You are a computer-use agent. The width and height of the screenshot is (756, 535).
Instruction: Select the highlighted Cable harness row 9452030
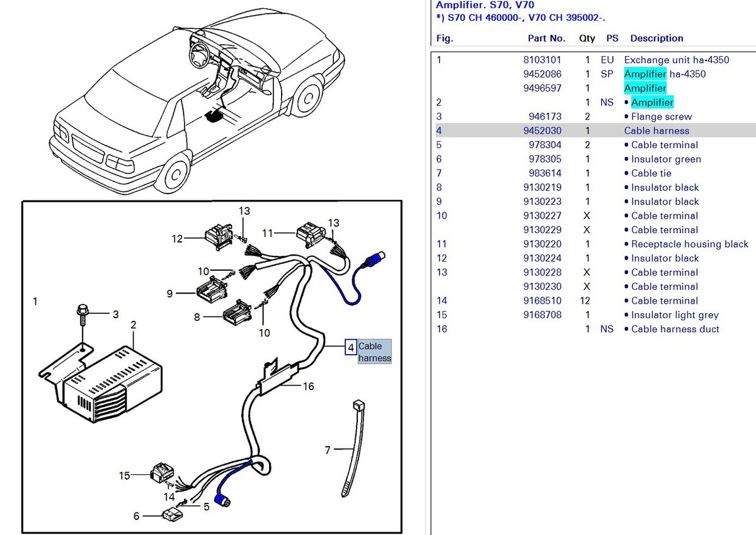[x=592, y=131]
